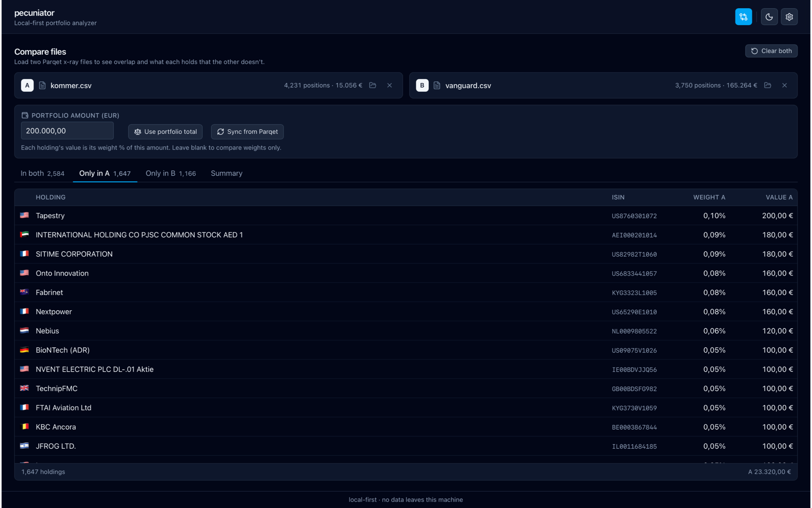Image resolution: width=812 pixels, height=508 pixels.
Task: Click the Israeli flag beside JFROG LTD.
Action: point(25,446)
